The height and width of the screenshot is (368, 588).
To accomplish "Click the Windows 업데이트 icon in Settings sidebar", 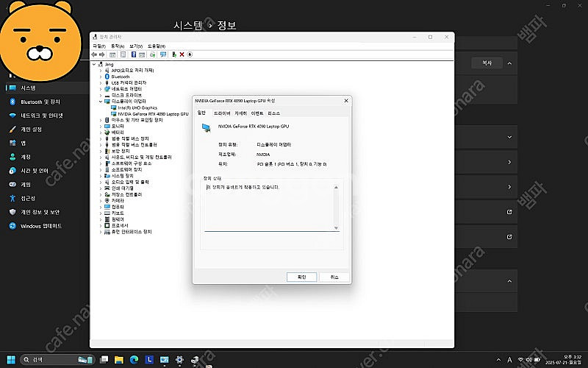I will [12, 226].
